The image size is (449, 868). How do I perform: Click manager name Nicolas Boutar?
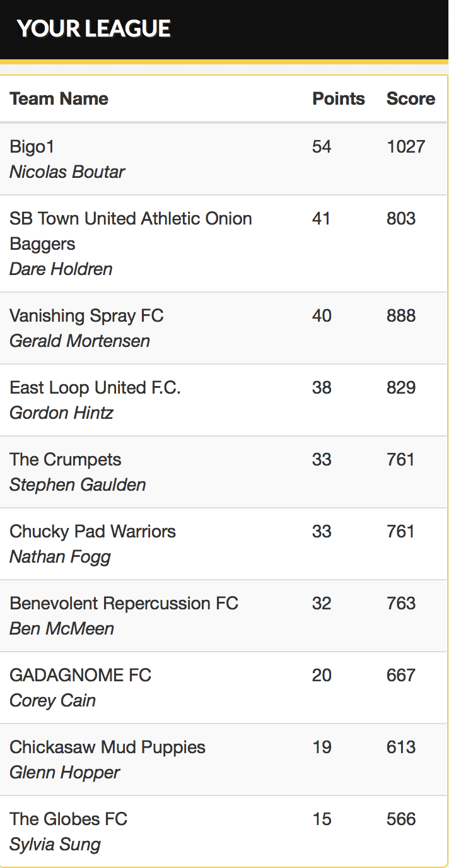[x=67, y=172]
